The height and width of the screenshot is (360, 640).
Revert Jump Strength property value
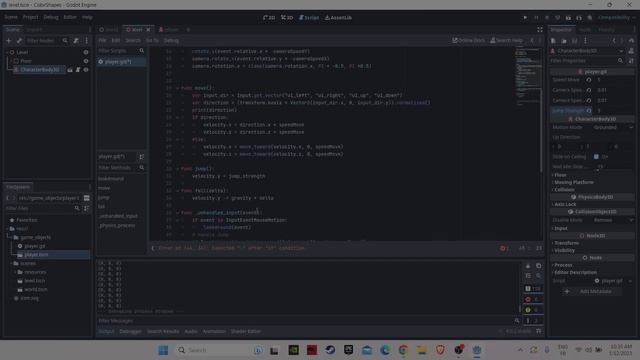tap(589, 111)
